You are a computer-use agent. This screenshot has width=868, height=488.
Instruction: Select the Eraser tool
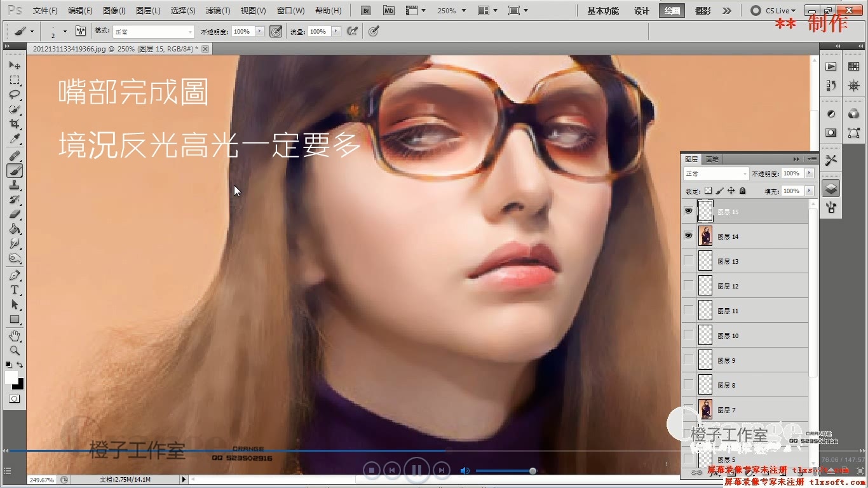pos(15,214)
